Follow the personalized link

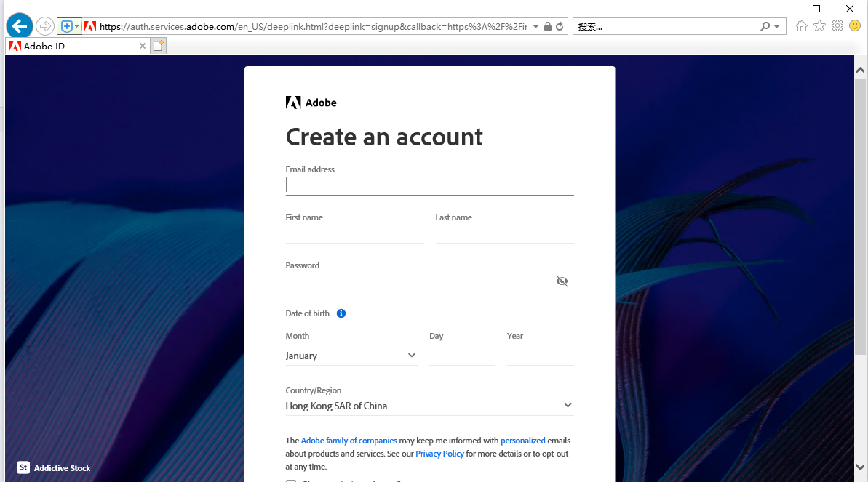pos(523,441)
